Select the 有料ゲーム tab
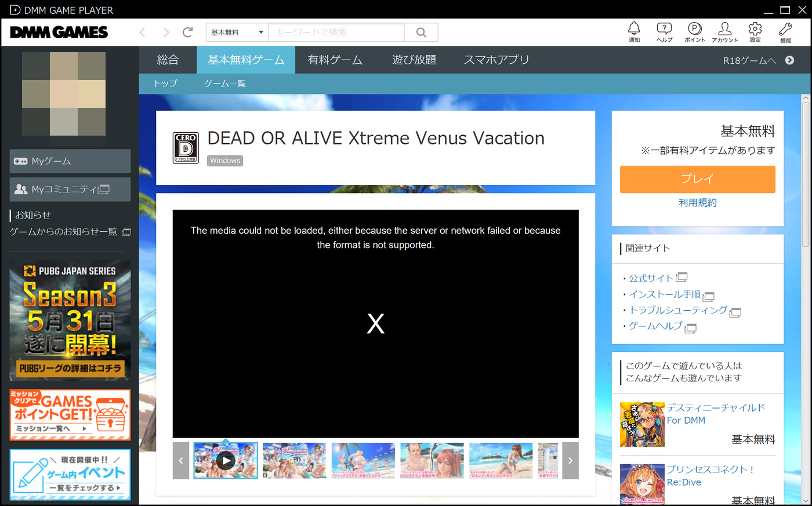Viewport: 812px width, 506px height. pos(335,60)
